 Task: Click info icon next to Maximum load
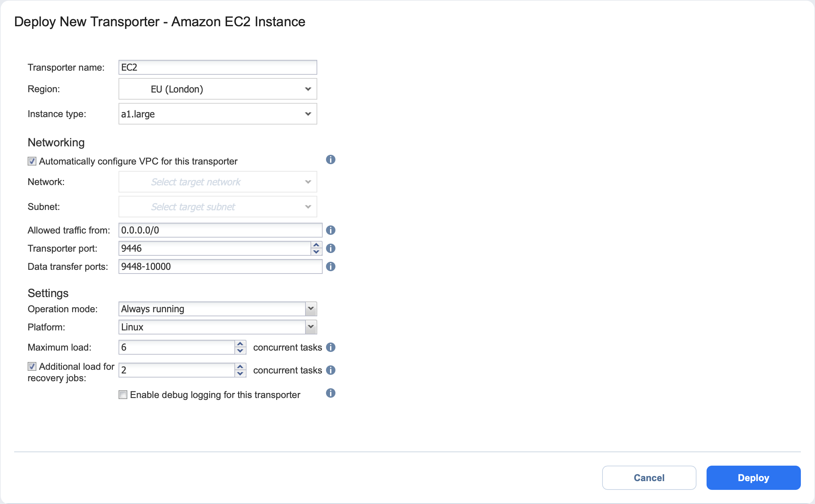point(330,347)
